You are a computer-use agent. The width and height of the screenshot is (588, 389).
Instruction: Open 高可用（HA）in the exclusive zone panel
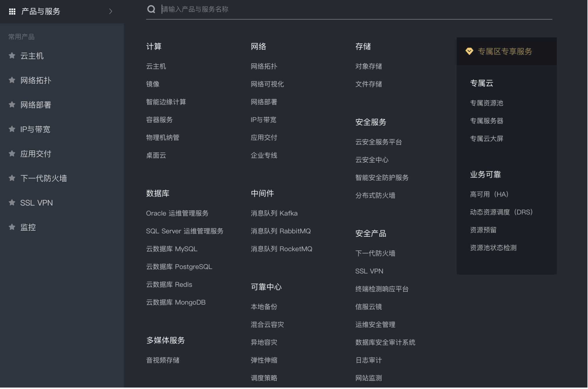489,194
